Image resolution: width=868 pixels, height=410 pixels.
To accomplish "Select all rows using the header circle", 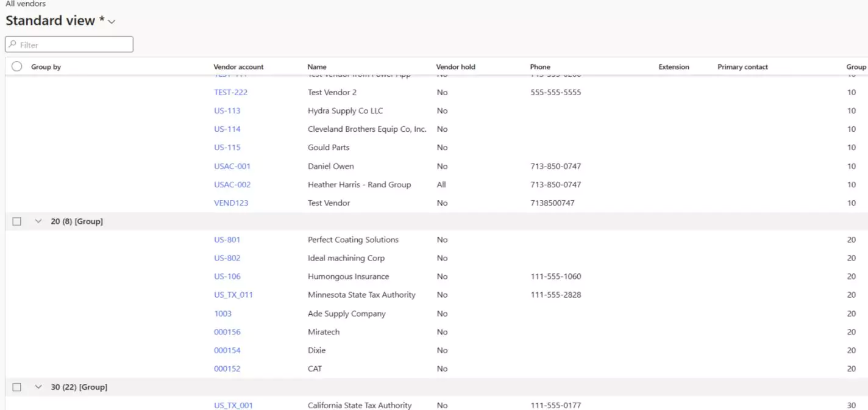I will click(16, 67).
